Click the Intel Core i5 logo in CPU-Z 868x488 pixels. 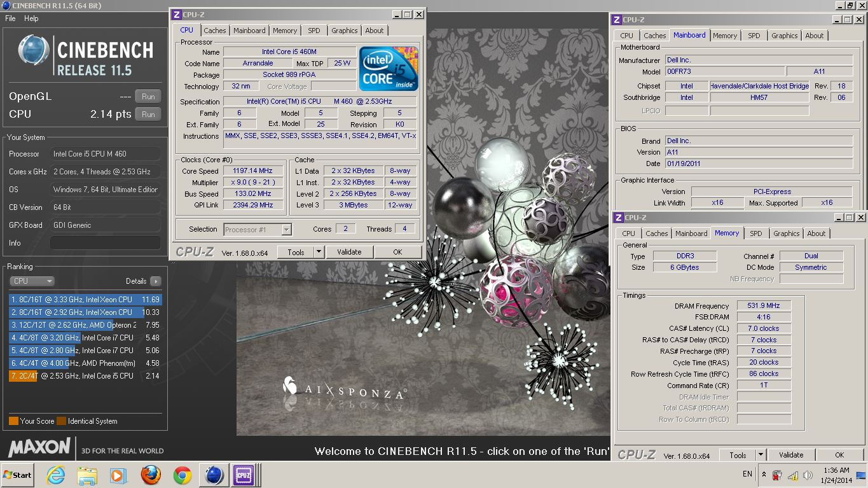point(389,68)
